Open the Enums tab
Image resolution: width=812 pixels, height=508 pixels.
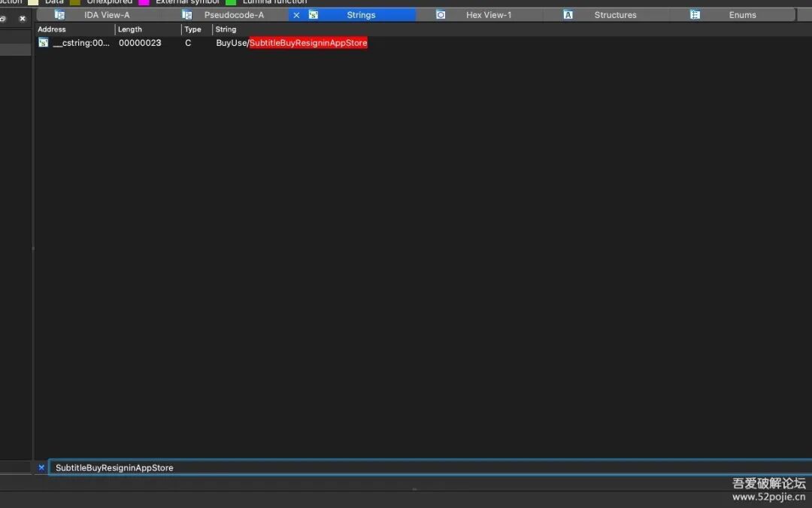tap(742, 15)
